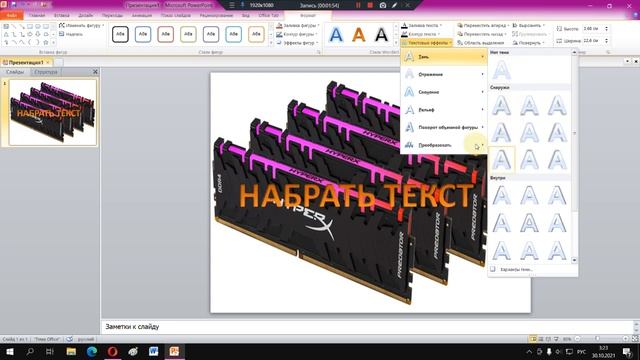
Task: Open Поворот объемной фигуры submenu
Action: point(444,127)
